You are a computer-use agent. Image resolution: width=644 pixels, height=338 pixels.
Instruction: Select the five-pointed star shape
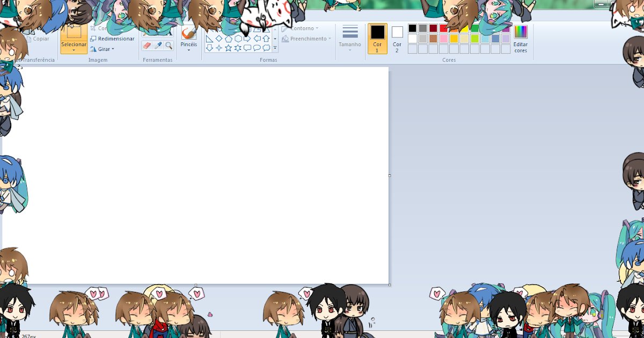(x=228, y=48)
